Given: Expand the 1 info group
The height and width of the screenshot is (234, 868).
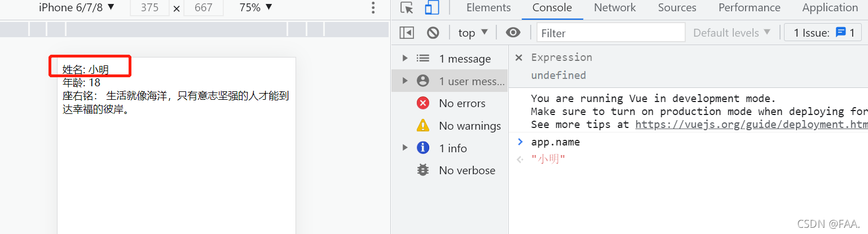Looking at the screenshot, I should (404, 148).
